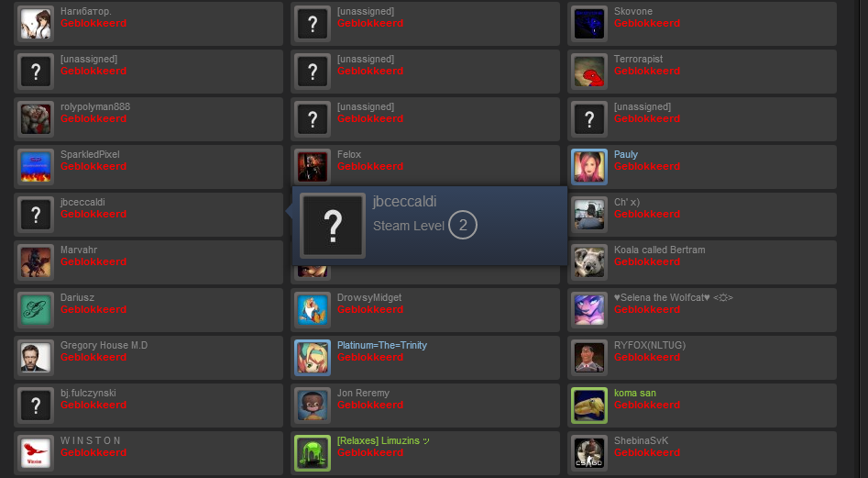This screenshot has height=478, width=868.
Task: Open Platinum=The=Trinity avatar image
Action: point(313,358)
